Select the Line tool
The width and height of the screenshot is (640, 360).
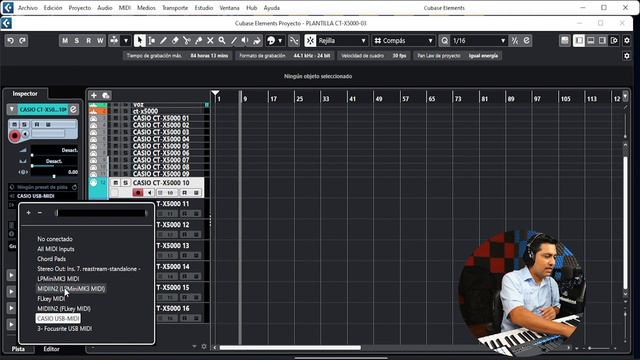[234, 41]
